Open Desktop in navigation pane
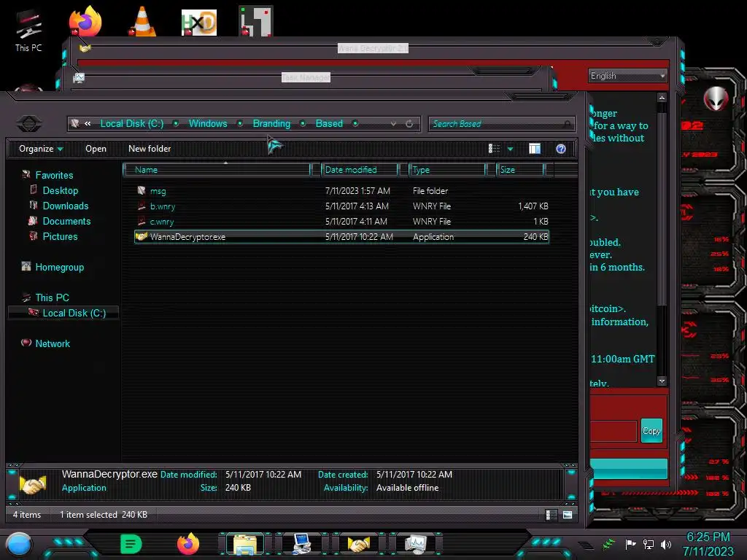The height and width of the screenshot is (560, 747). (x=61, y=190)
